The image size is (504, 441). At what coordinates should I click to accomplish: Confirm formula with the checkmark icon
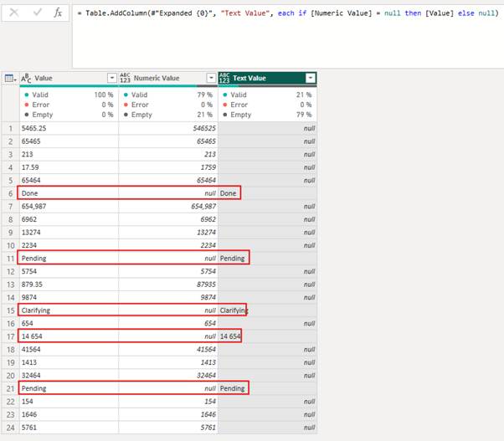click(37, 13)
